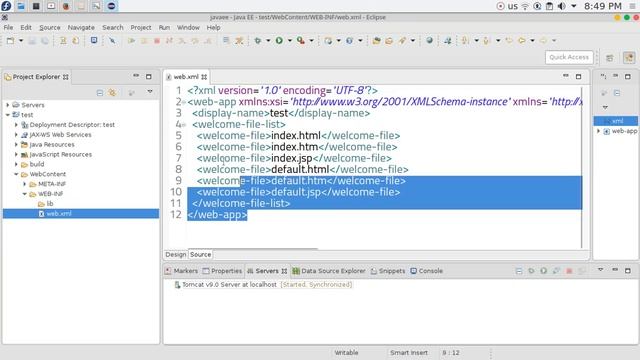Image resolution: width=640 pixels, height=360 pixels.
Task: Maximize the Project Explorer panel
Action: [149, 76]
